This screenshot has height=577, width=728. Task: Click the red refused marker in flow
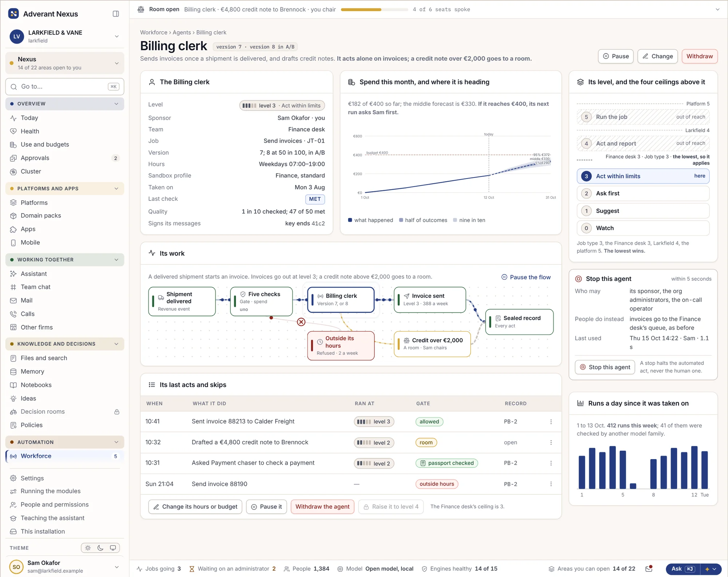(x=301, y=322)
